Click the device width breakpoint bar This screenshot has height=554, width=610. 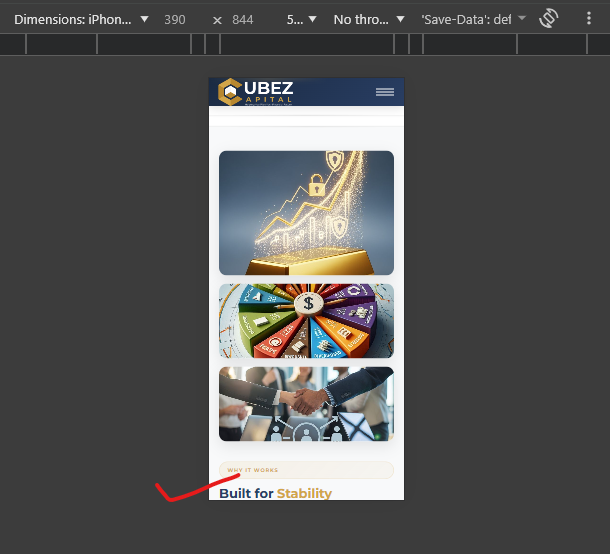[x=305, y=44]
